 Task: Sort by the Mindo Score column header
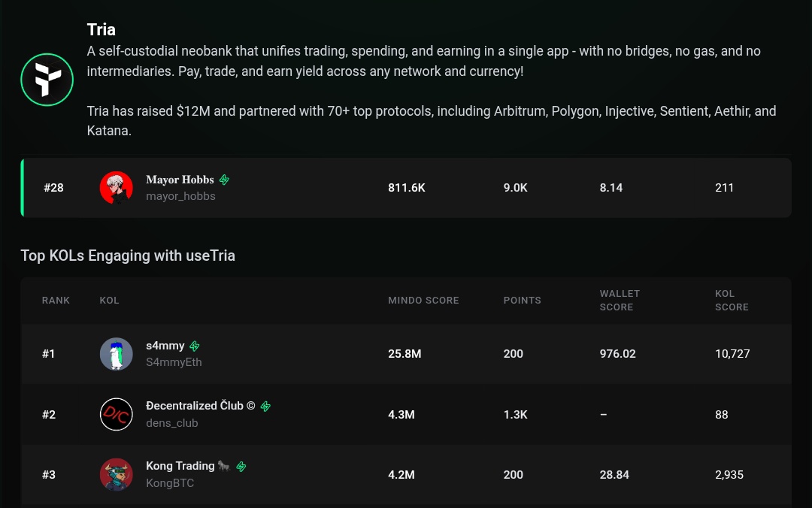click(423, 301)
